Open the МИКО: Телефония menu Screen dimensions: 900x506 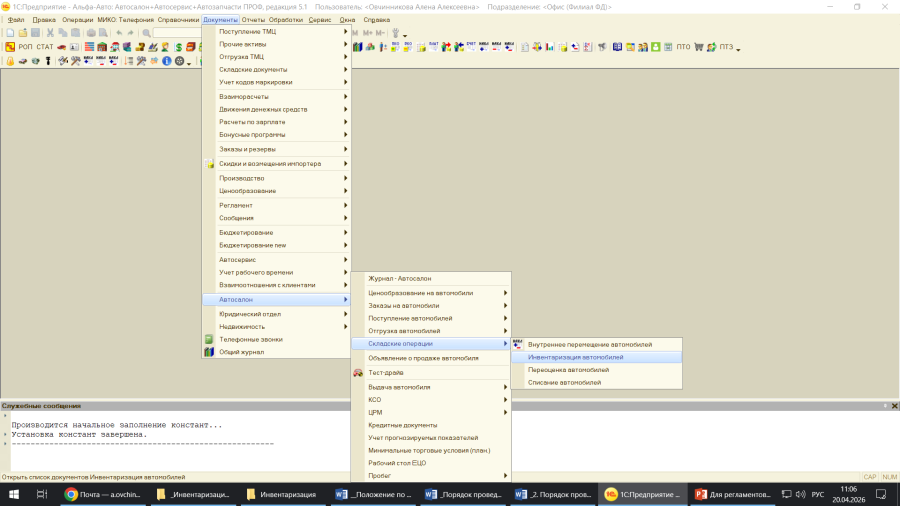(126, 20)
